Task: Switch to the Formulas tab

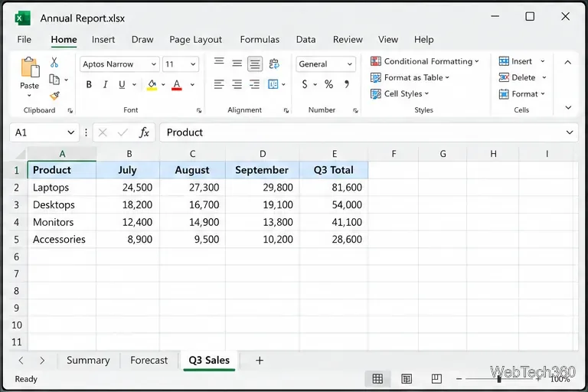Action: tap(260, 39)
